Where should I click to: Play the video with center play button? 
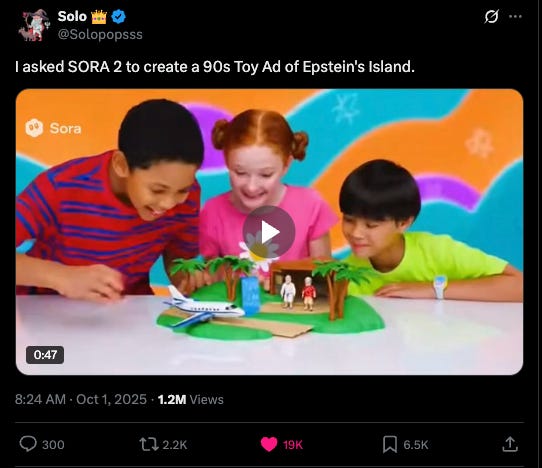(x=269, y=232)
